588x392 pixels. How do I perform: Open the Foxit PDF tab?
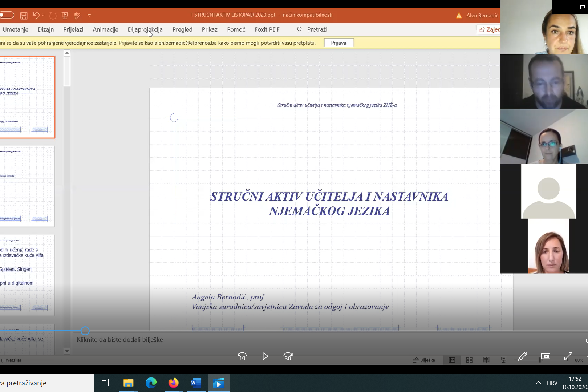click(267, 29)
